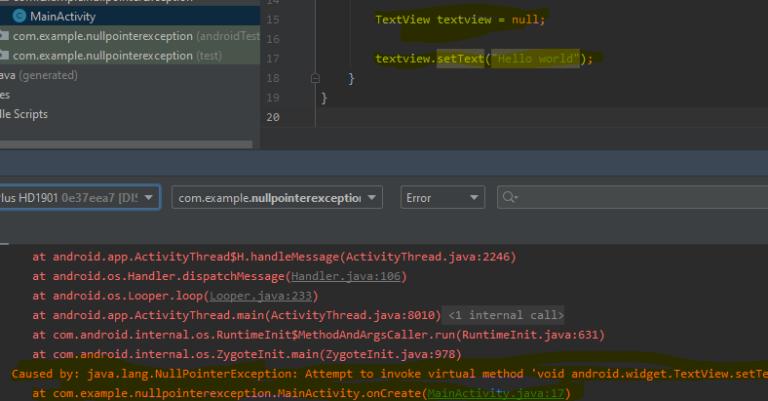Follow the Handler.java:106 link

tap(346, 276)
